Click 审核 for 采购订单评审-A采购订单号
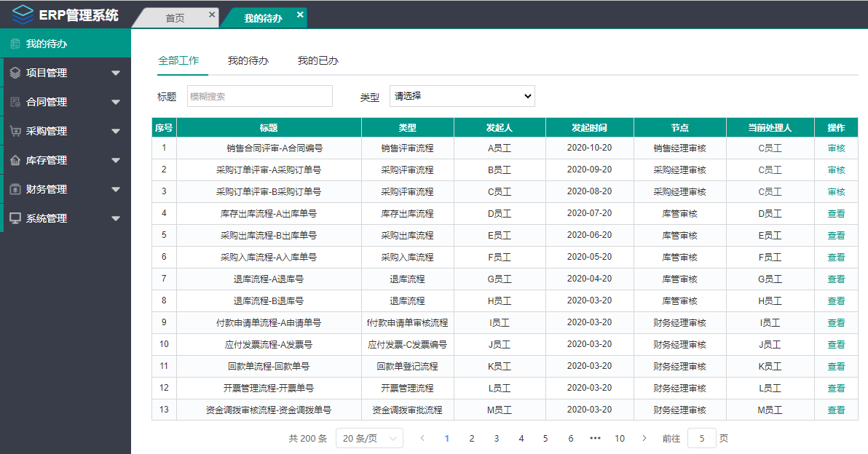 836,170
